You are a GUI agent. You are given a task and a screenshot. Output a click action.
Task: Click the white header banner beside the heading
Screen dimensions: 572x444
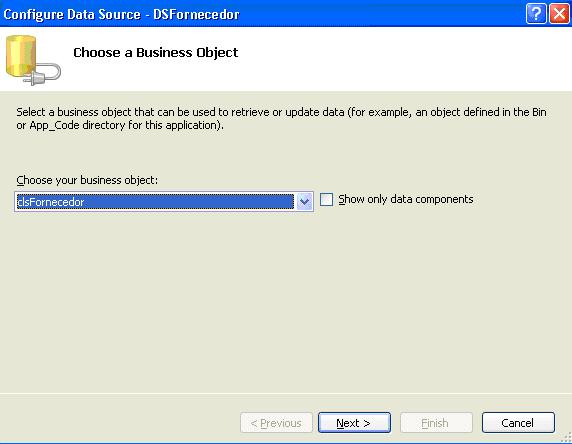pyautogui.click(x=401, y=58)
